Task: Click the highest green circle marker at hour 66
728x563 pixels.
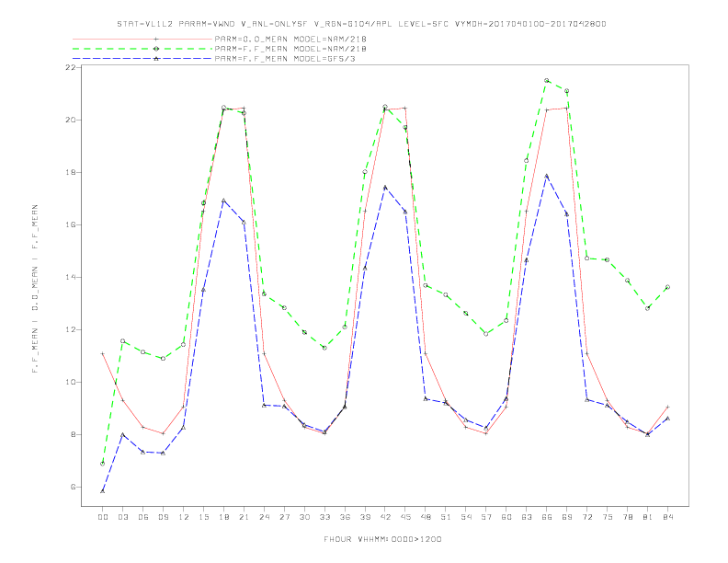Action: tap(547, 80)
